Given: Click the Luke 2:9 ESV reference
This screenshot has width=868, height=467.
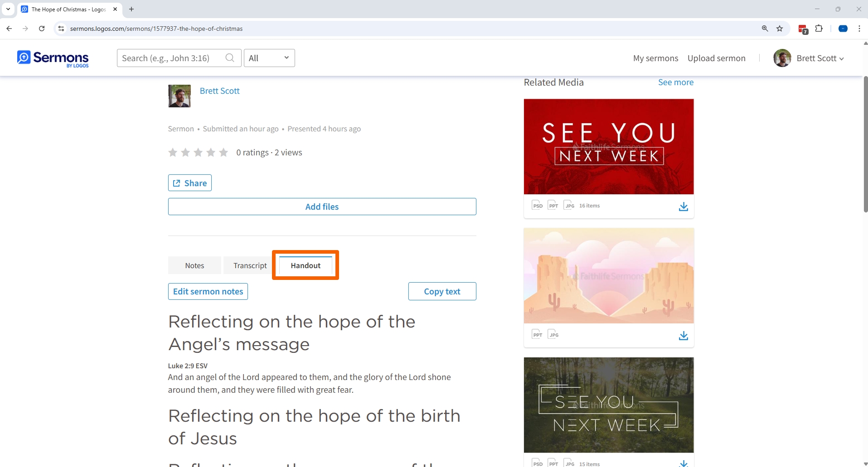Looking at the screenshot, I should tap(188, 366).
